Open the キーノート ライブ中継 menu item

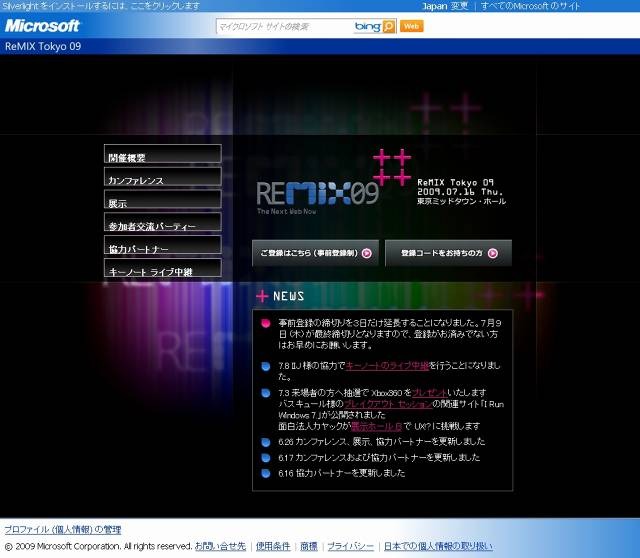click(x=163, y=268)
